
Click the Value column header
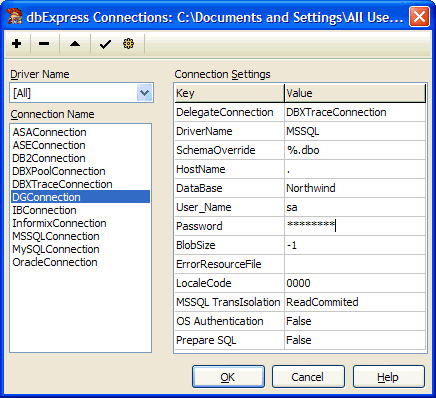[x=355, y=93]
